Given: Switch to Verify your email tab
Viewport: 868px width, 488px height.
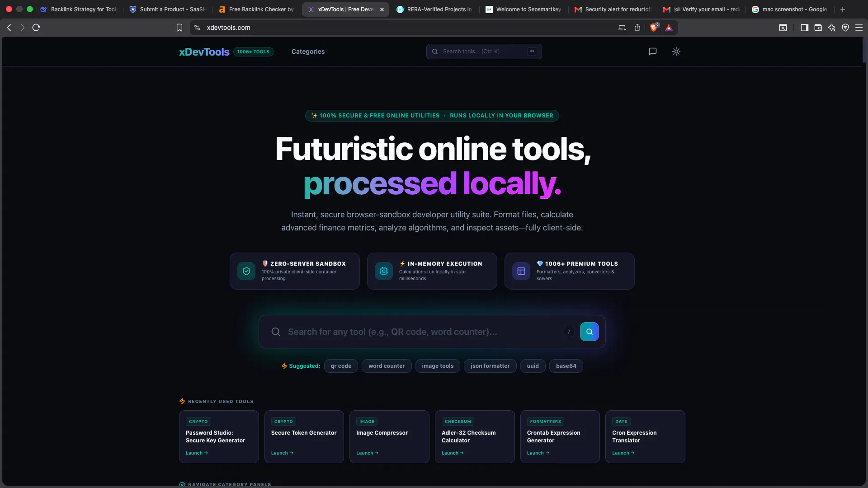Looking at the screenshot, I should tap(702, 9).
